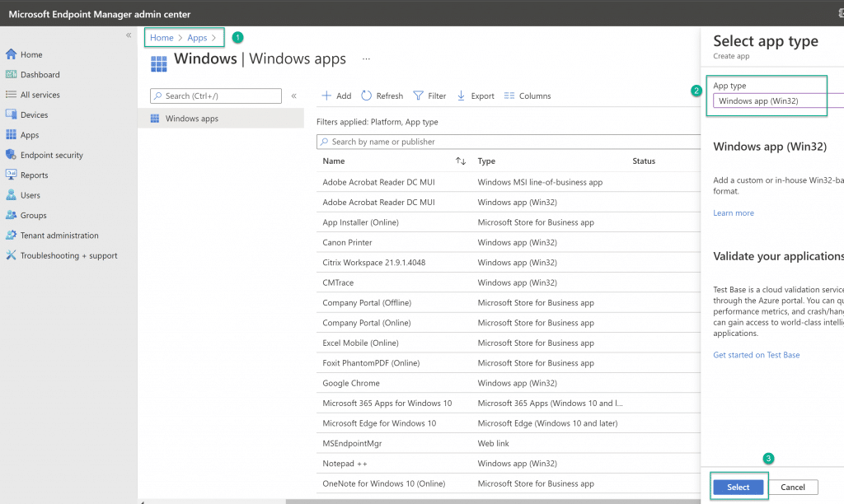844x504 pixels.
Task: Open the Learn more link
Action: point(733,213)
